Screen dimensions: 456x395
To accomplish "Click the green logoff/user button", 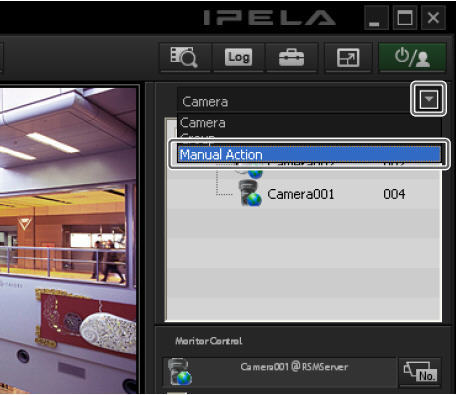I will [412, 57].
